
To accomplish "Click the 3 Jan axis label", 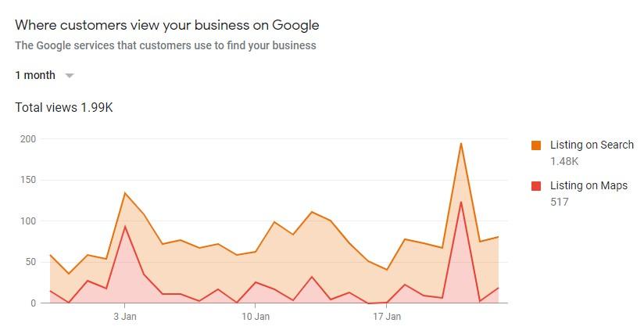I will click(125, 317).
